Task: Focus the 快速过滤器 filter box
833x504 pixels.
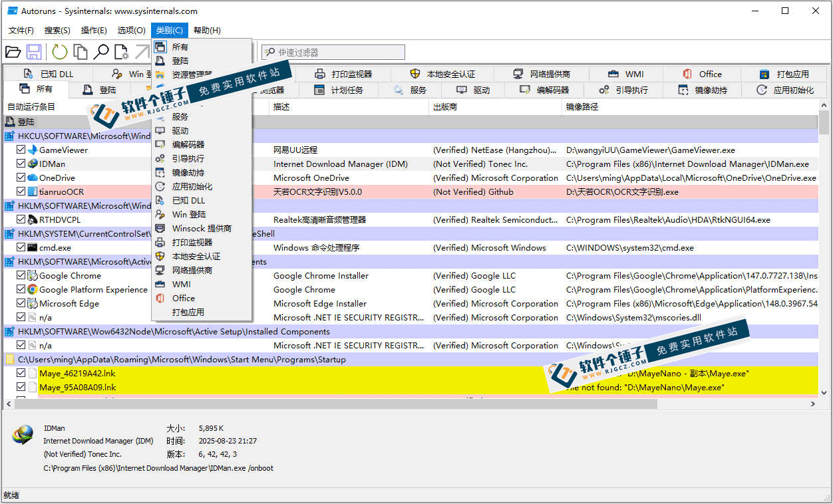Action: 333,53
